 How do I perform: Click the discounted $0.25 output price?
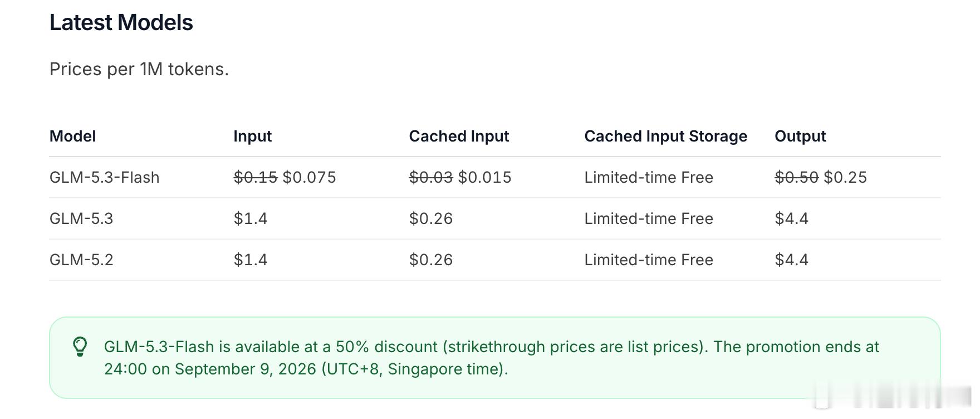(846, 177)
